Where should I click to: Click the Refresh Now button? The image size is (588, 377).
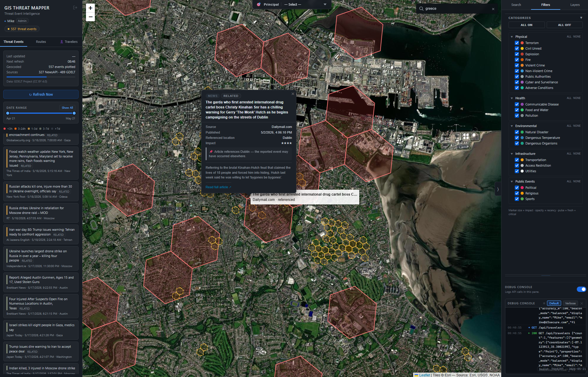[41, 95]
